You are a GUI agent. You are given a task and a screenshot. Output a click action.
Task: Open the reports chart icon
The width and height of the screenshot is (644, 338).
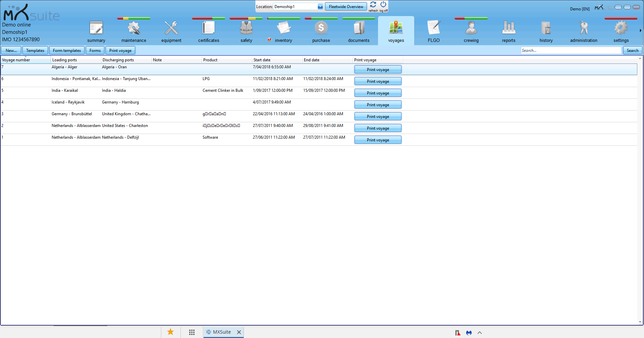[508, 28]
